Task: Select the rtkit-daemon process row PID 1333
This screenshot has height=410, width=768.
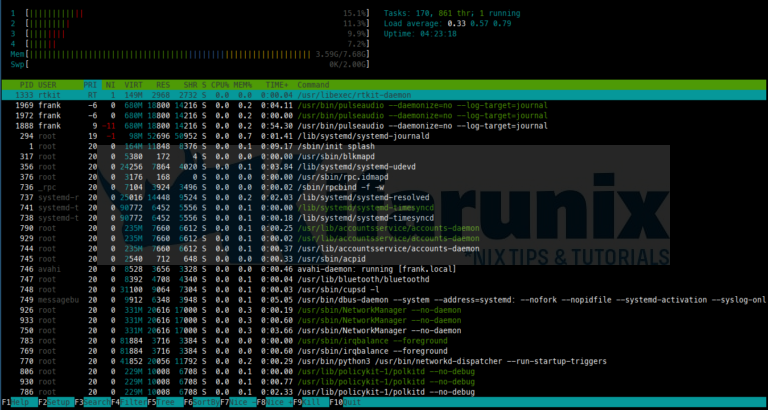Action: pos(384,95)
